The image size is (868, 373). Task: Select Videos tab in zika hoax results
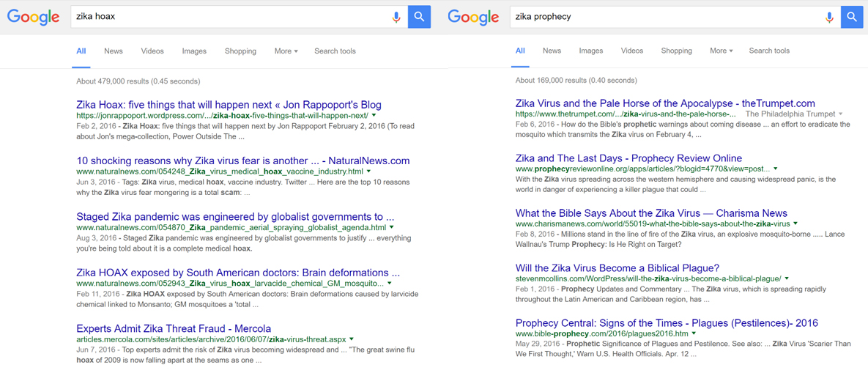coord(152,51)
